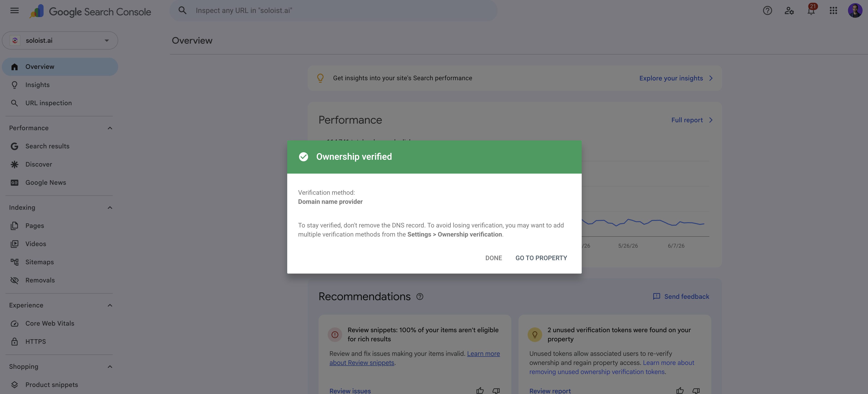Click the Google Search Console logo
This screenshot has width=868, height=394.
tap(90, 11)
